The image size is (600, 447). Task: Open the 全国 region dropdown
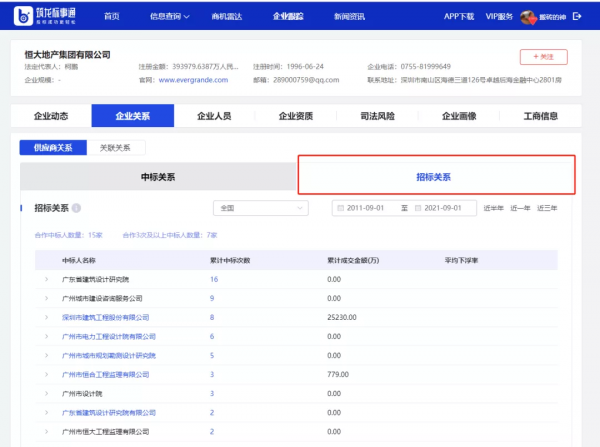261,208
